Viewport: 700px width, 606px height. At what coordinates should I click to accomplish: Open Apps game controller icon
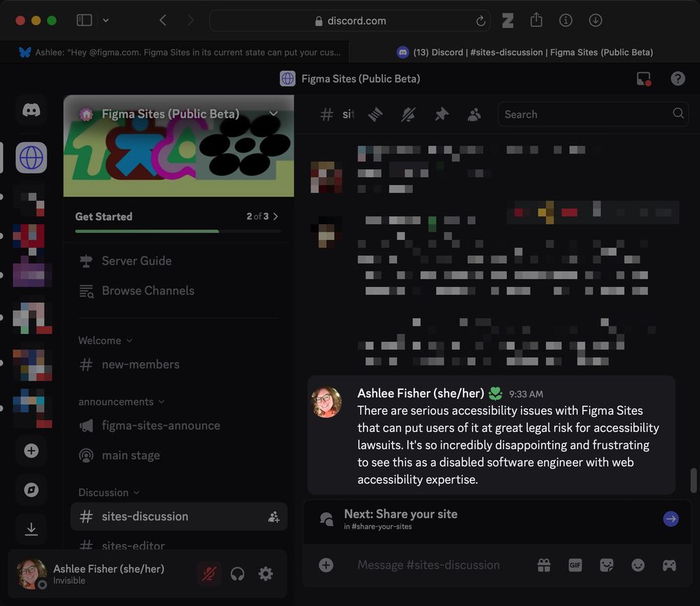pos(669,565)
